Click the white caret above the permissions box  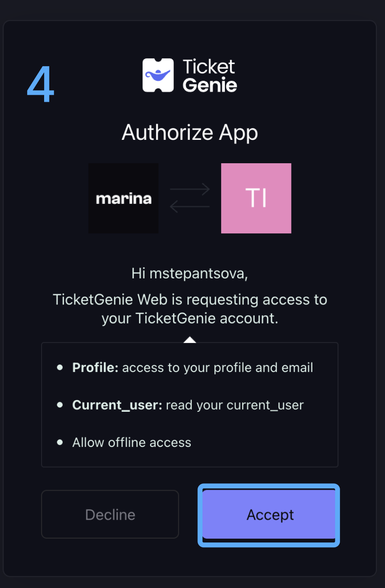coord(189,340)
